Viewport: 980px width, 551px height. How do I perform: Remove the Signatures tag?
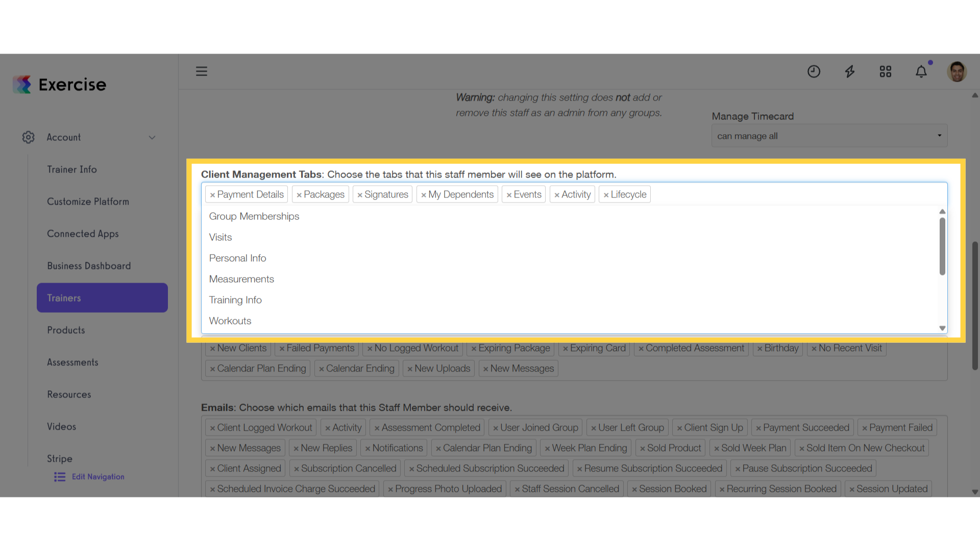click(x=360, y=195)
